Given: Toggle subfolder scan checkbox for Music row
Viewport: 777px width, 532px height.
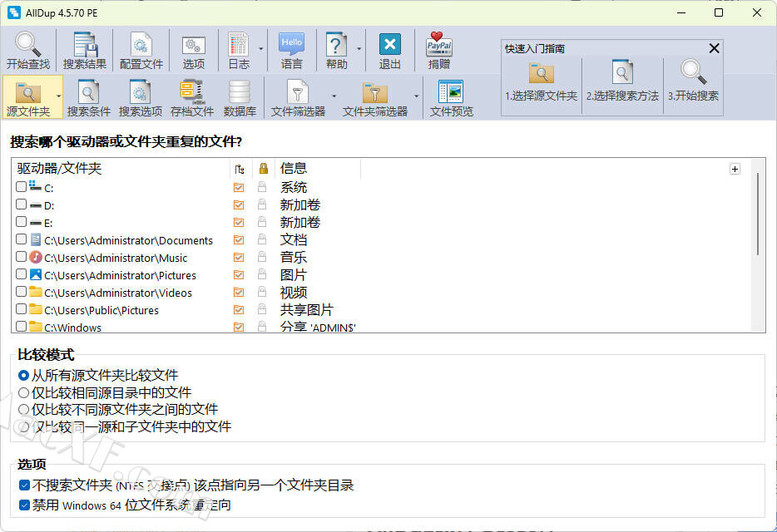Looking at the screenshot, I should tap(239, 257).
